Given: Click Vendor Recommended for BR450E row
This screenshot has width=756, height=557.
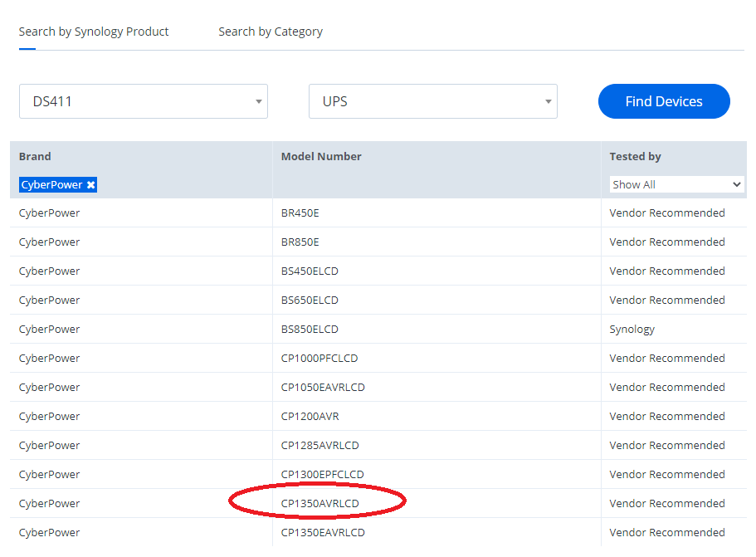Looking at the screenshot, I should tap(667, 213).
